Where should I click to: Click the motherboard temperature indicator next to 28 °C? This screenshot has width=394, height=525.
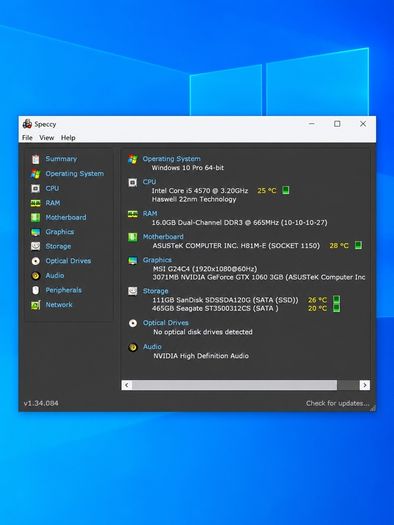pos(358,245)
